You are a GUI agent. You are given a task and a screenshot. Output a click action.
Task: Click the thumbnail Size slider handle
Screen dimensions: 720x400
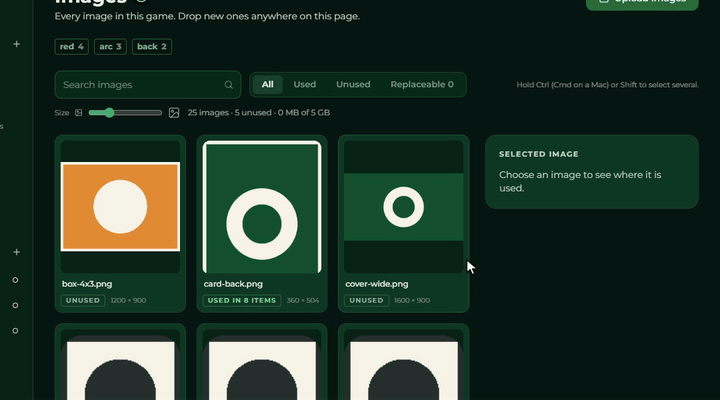coord(109,113)
